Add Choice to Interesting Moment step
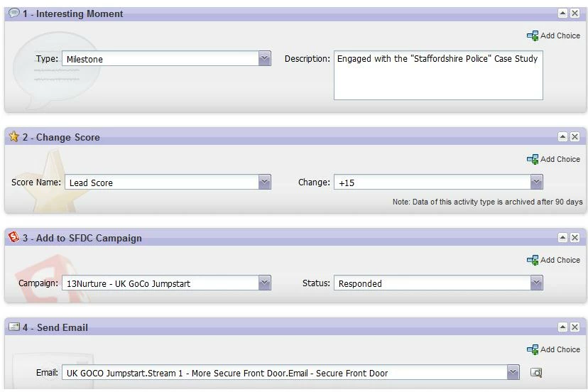Viewport: 588px width, 392px height. coord(553,36)
